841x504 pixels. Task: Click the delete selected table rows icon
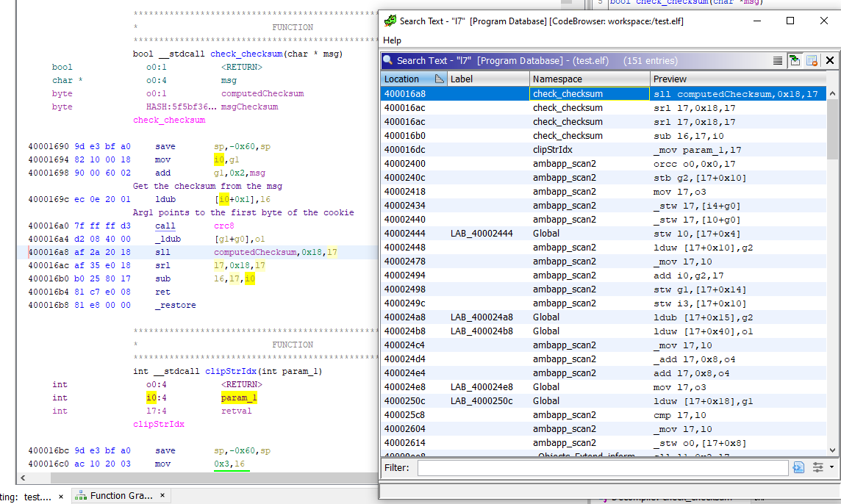(x=812, y=60)
